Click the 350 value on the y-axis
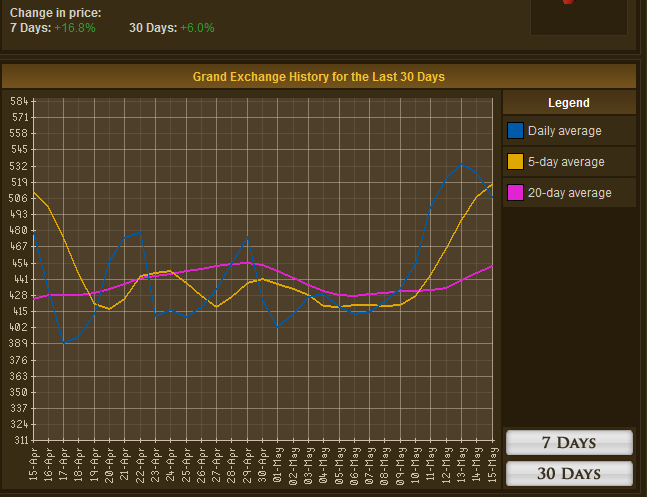This screenshot has height=497, width=647. click(19, 392)
